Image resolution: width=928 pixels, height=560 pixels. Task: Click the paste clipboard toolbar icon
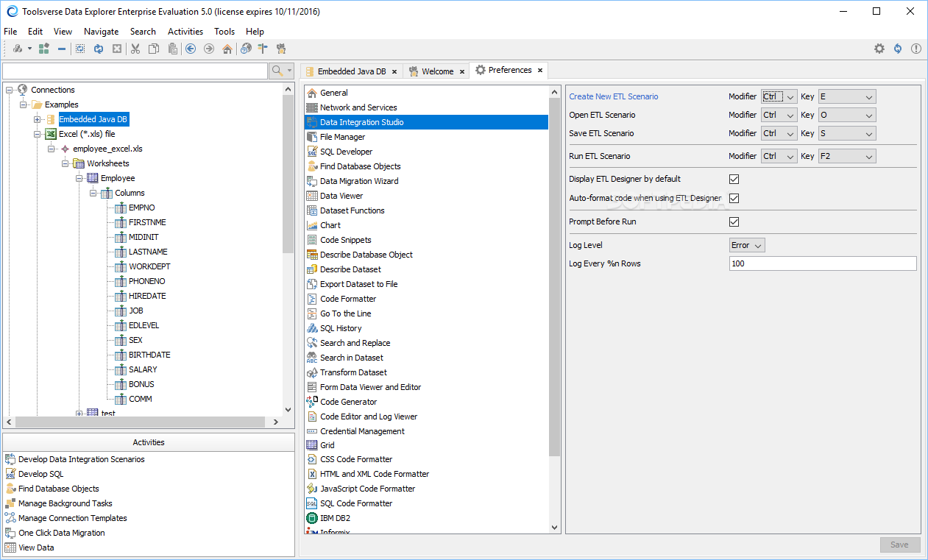[172, 49]
